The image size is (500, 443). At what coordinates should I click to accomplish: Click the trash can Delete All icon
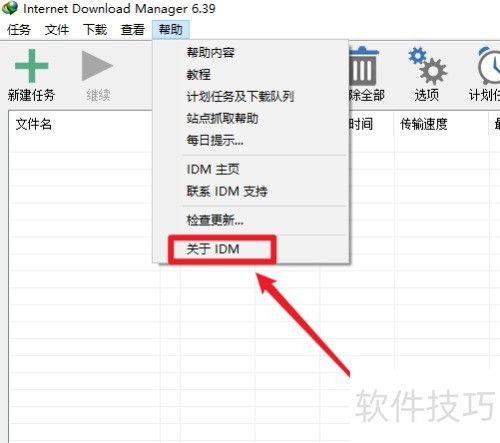(363, 66)
